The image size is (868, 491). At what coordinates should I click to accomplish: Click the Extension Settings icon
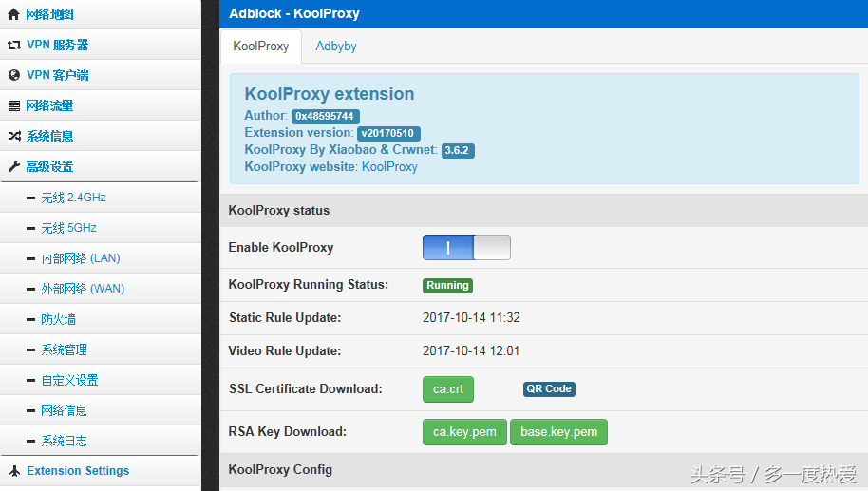coord(15,471)
